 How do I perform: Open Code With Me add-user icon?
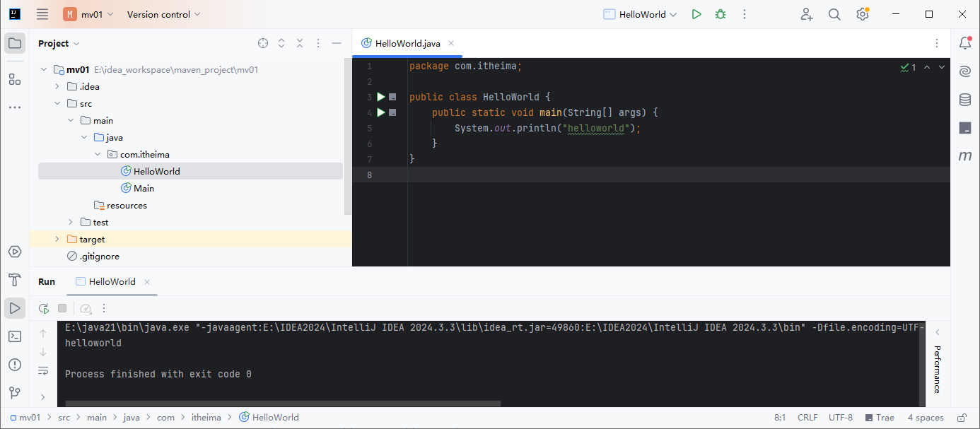point(807,14)
